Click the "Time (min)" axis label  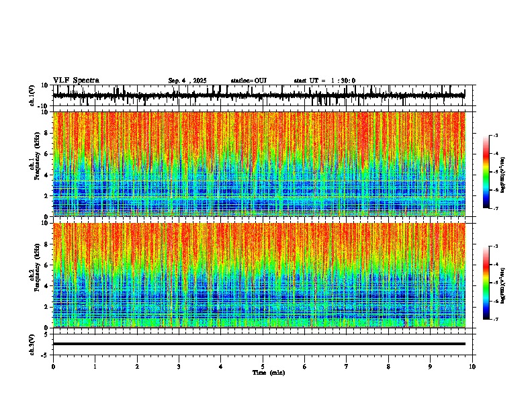[x=269, y=373]
